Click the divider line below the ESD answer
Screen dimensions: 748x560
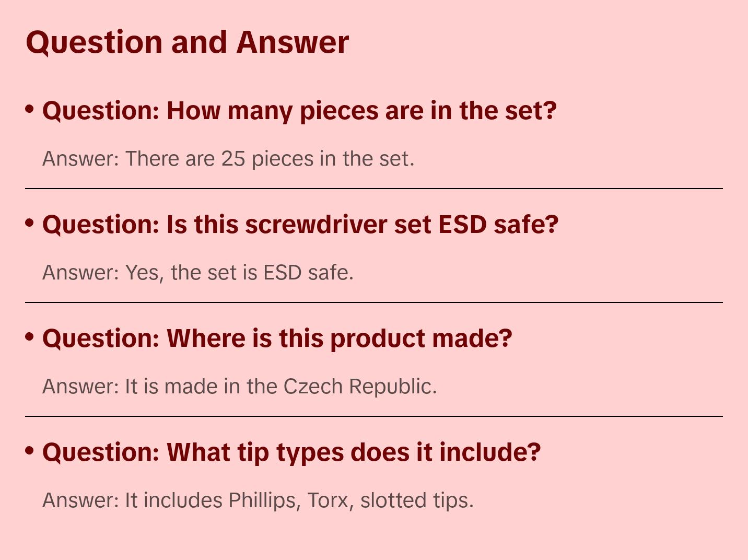[x=373, y=302]
